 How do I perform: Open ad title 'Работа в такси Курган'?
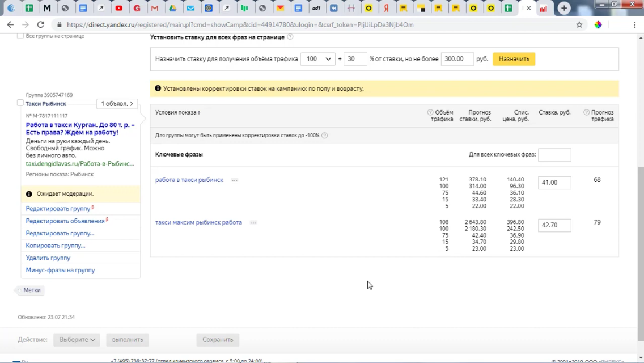(x=80, y=129)
